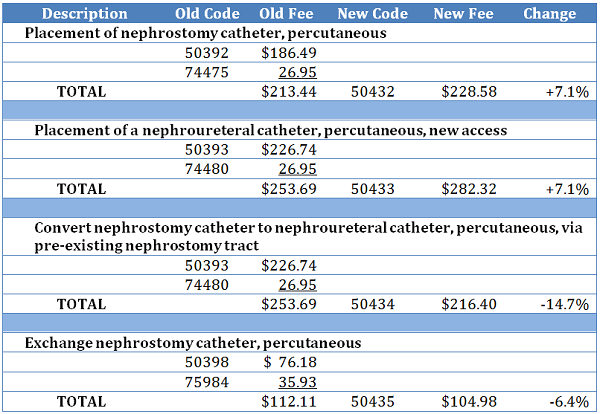Click the Old Code column header
This screenshot has height=414, width=600.
tap(207, 14)
